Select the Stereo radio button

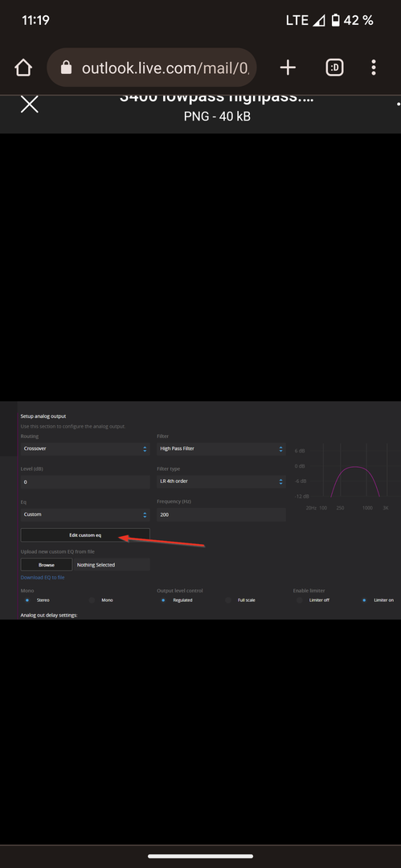click(x=27, y=600)
